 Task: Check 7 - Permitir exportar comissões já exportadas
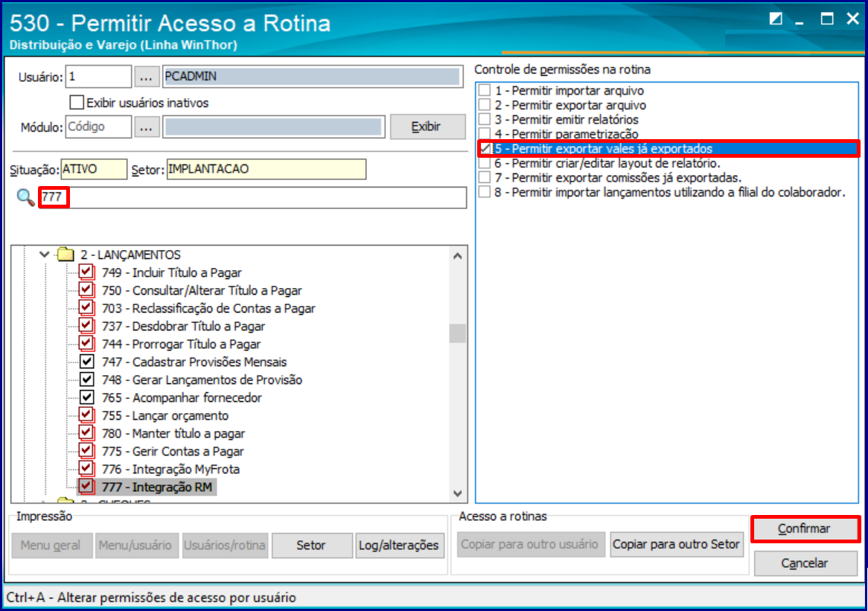485,178
